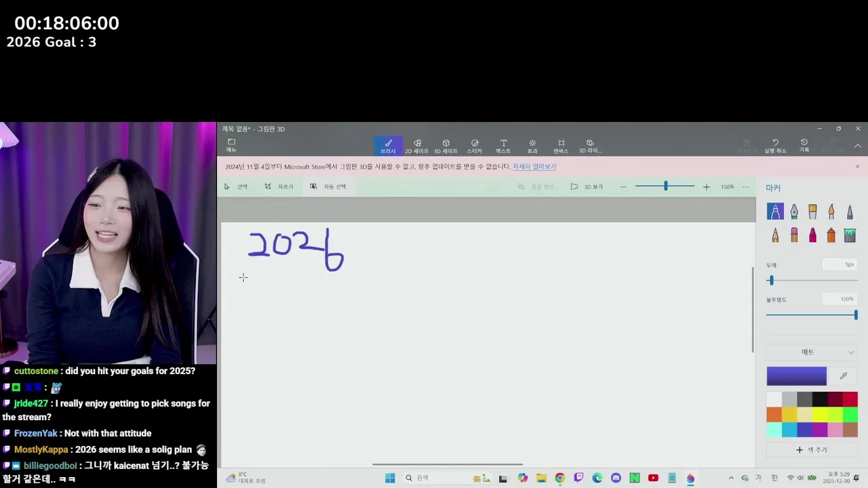Choose the black color swatch
868x488 pixels.
820,399
